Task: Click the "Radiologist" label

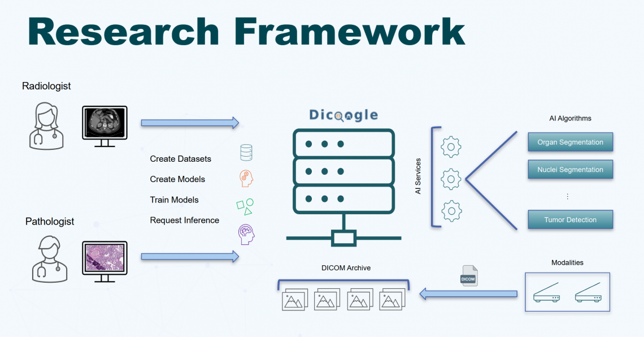Action: point(46,86)
